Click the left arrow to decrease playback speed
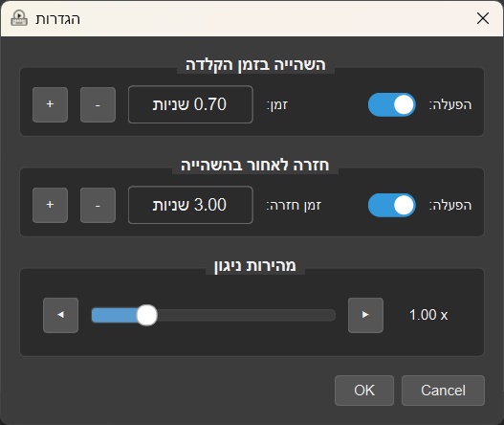Screen dimensions: 504x425 point(61,315)
